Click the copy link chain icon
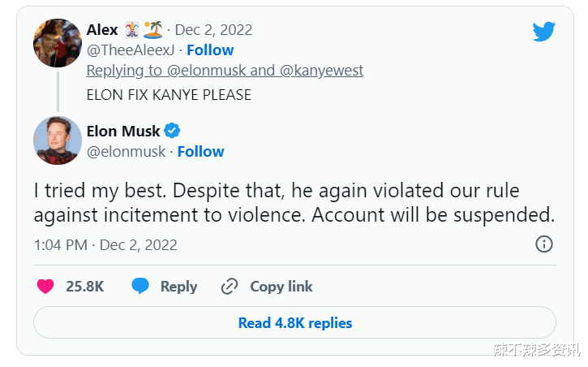Viewport: 588px width, 367px height. coord(230,286)
